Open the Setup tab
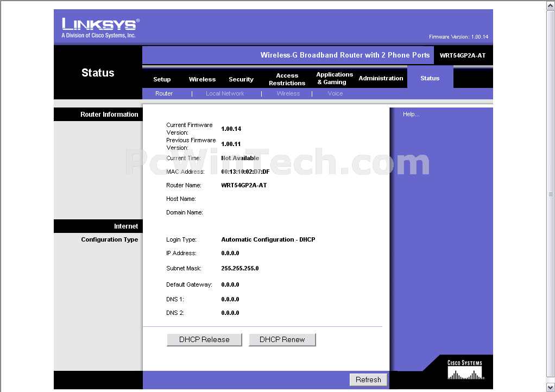 click(162, 79)
